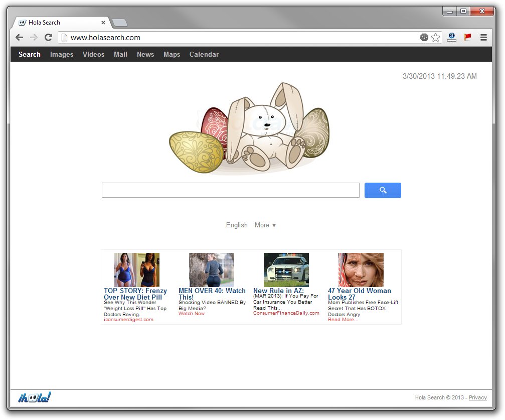
Task: Expand the More languages dropdown
Action: click(x=265, y=225)
